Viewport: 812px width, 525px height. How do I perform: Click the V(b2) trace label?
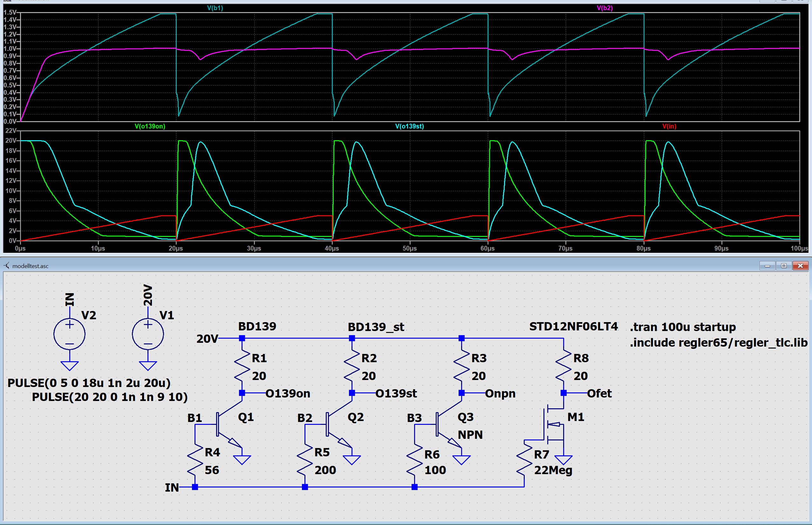(x=604, y=8)
